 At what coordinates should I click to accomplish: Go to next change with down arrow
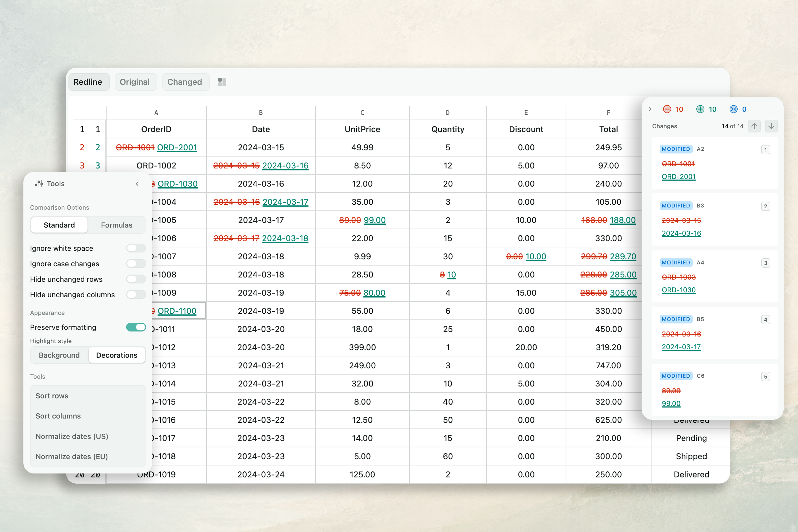point(771,126)
